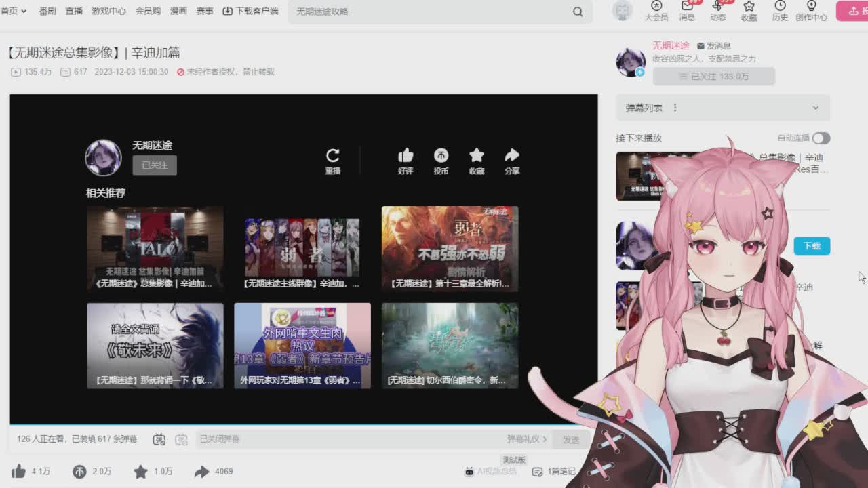
Task: Open recommended video 切尔西伯爵密令 thumbnail
Action: (x=450, y=346)
